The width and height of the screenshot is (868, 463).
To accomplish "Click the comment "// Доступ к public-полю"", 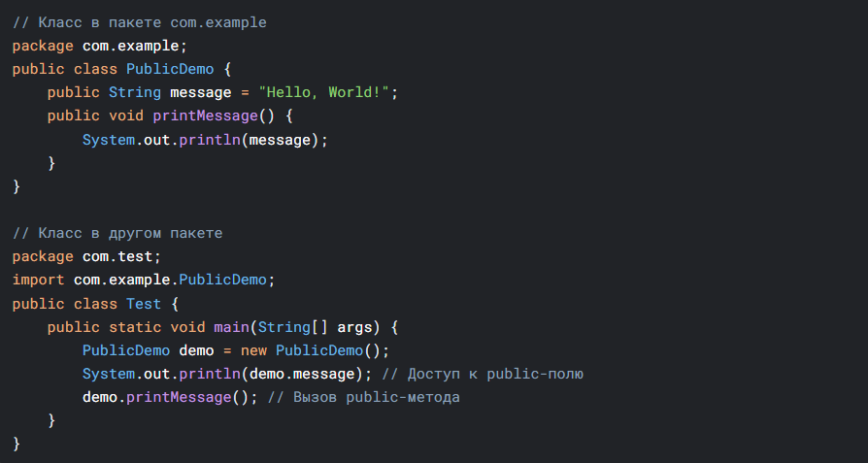I will pyautogui.click(x=483, y=375).
